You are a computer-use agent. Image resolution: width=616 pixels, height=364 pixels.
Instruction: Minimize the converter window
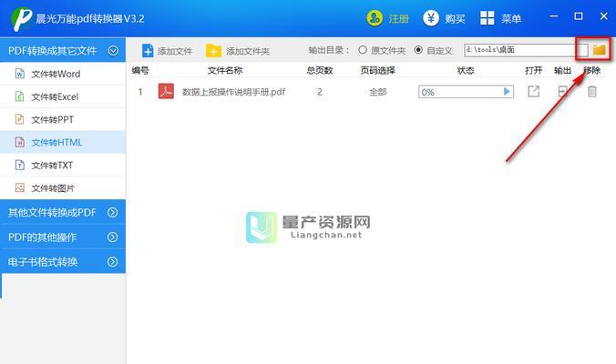pyautogui.click(x=553, y=16)
